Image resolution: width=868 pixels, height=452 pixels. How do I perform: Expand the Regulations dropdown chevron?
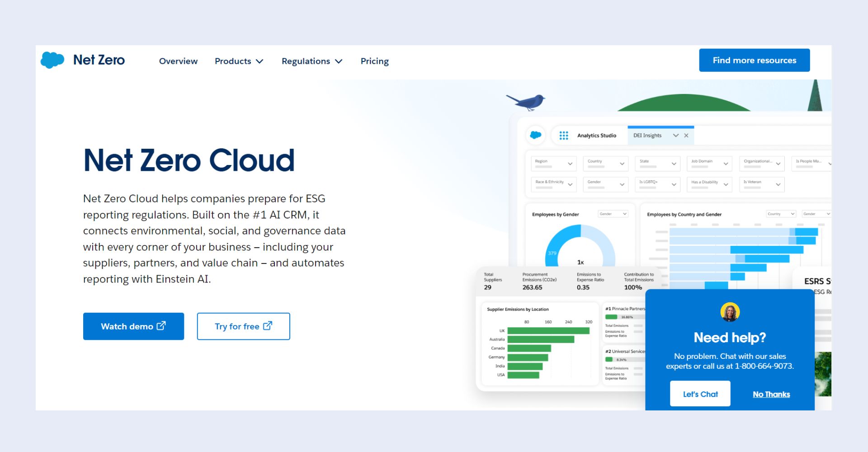point(339,61)
